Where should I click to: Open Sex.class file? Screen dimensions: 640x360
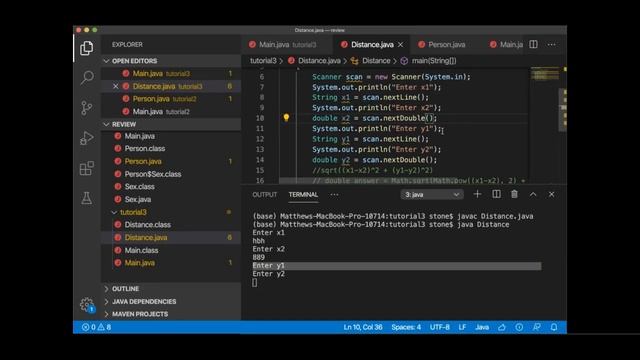point(171,187)
